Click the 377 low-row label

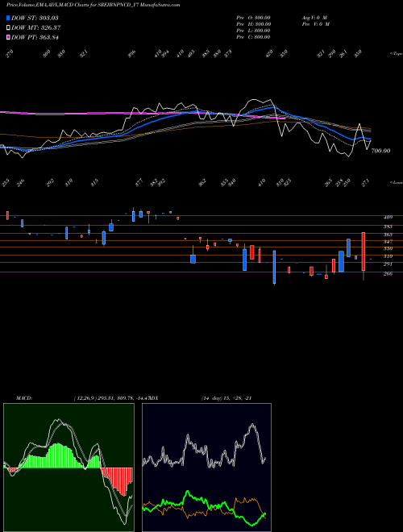[x=139, y=183]
